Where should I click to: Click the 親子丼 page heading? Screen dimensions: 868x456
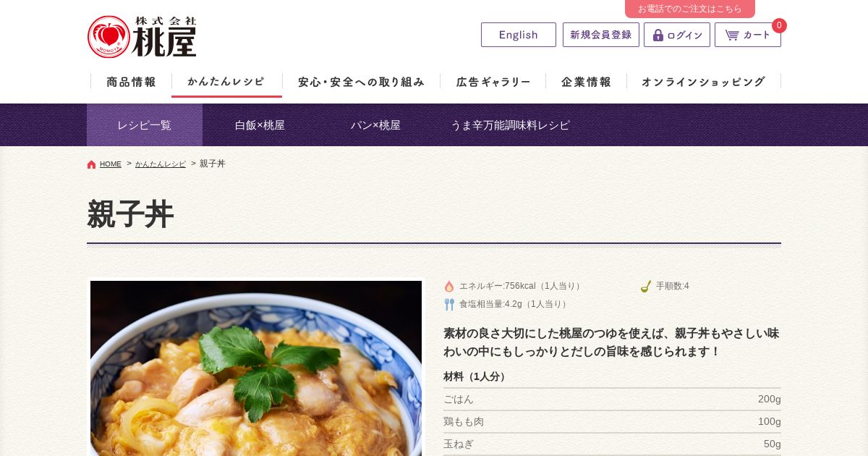tap(130, 214)
